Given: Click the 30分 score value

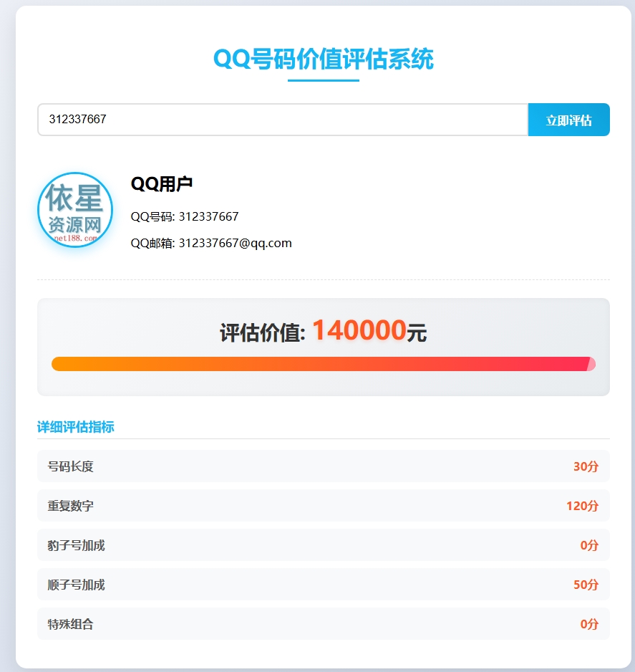Looking at the screenshot, I should point(586,466).
